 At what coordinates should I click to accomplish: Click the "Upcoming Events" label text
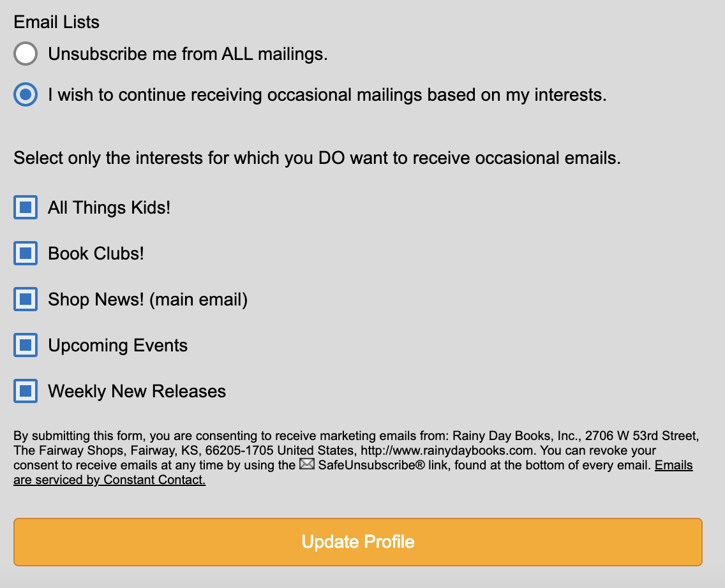pos(117,345)
